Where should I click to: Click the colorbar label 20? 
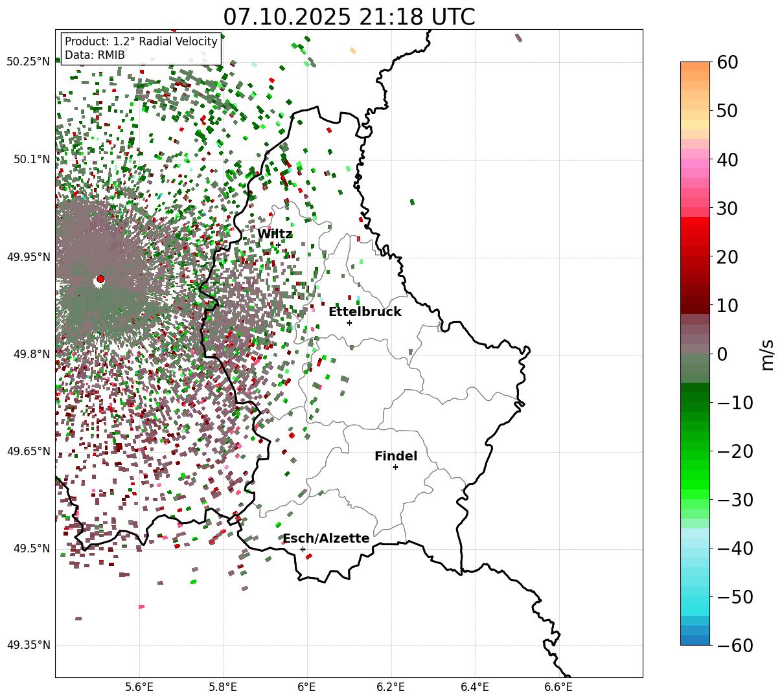pyautogui.click(x=728, y=256)
